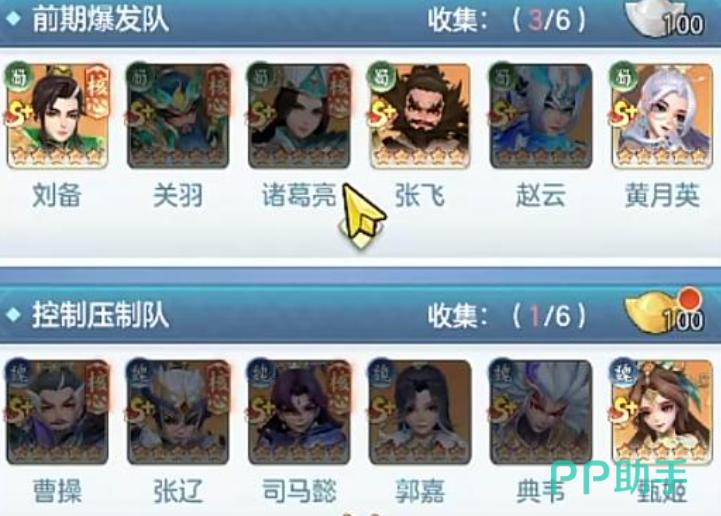Claim the gold ingot reward with red dot
The height and width of the screenshot is (516, 721).
coord(665,311)
